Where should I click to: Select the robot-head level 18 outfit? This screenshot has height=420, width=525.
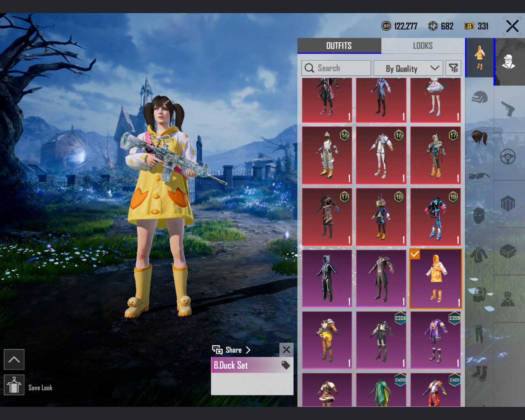tap(381, 217)
